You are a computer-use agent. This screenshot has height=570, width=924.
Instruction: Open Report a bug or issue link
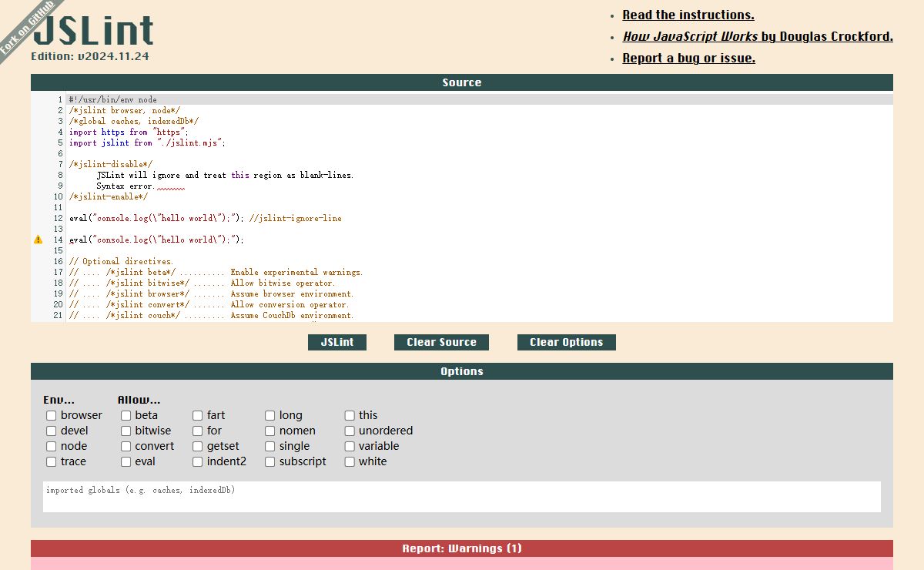point(688,58)
